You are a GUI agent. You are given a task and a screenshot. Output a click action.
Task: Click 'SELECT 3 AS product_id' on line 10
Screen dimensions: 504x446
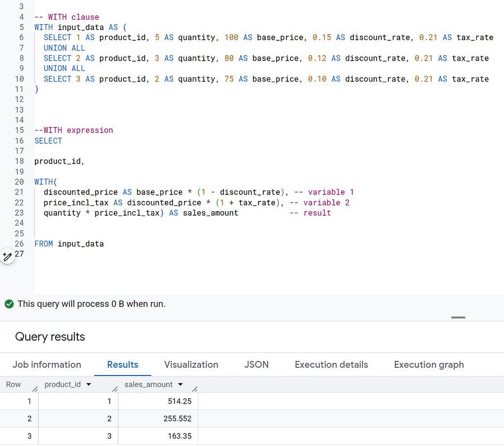95,79
